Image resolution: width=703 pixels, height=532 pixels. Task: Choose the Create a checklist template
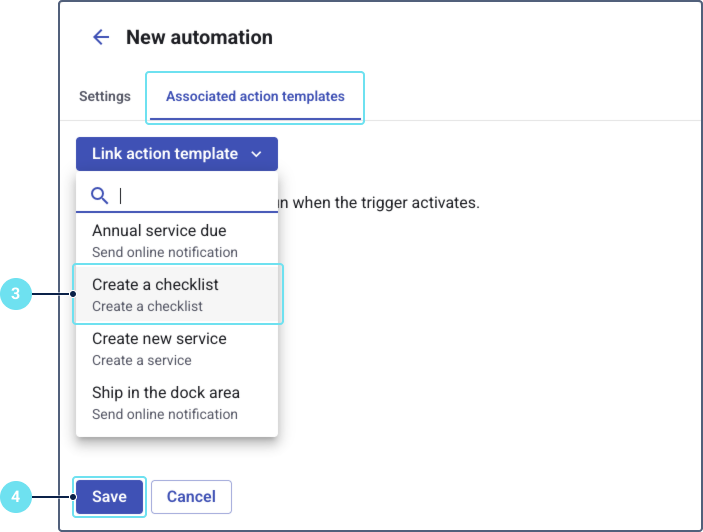(155, 285)
